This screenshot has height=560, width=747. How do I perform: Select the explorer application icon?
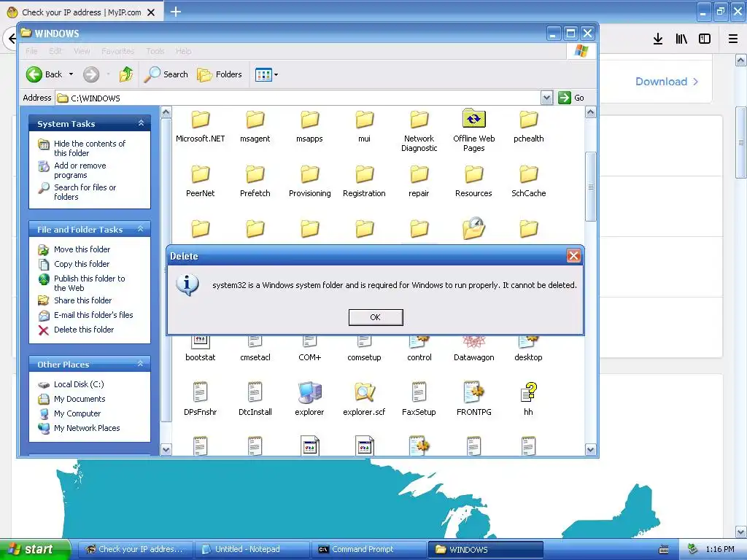point(309,392)
